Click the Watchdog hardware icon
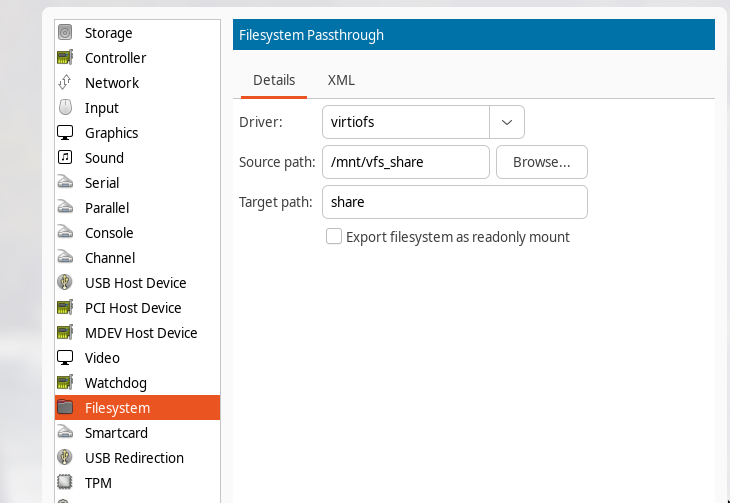 point(65,383)
